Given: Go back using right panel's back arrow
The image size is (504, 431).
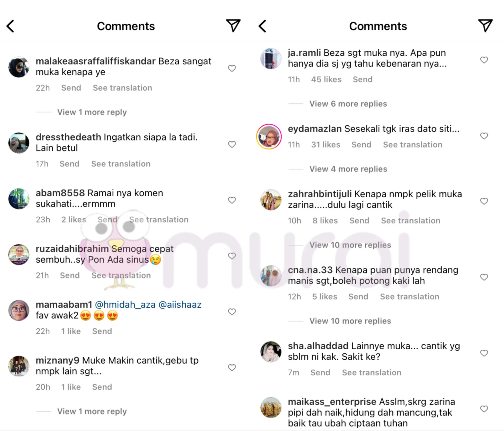Looking at the screenshot, I should [262, 26].
